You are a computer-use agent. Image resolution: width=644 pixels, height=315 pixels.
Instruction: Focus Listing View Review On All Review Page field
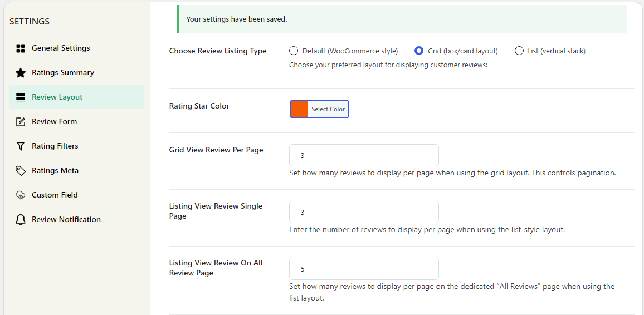[364, 269]
